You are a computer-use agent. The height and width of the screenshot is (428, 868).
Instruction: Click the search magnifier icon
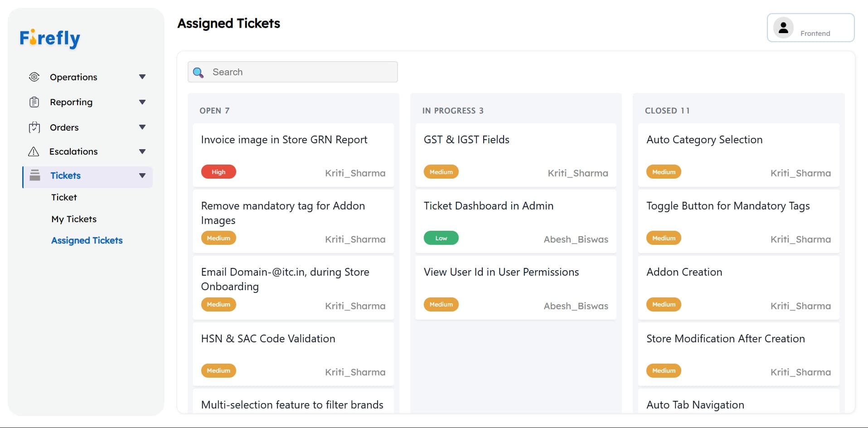tap(198, 72)
